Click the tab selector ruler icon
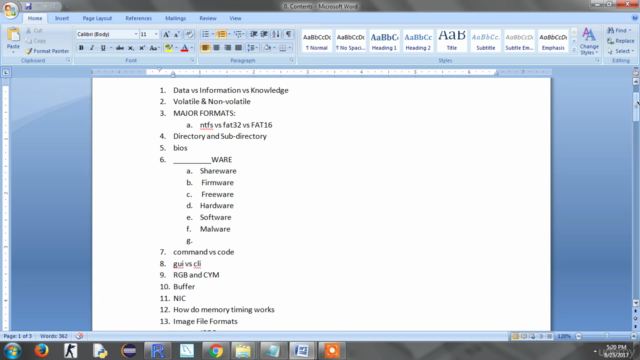 click(x=6, y=72)
